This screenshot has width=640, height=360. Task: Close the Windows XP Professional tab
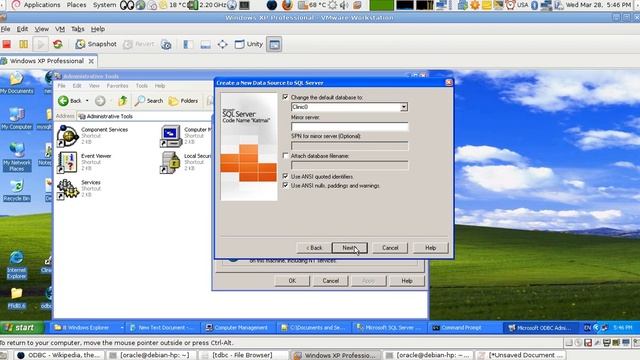(x=91, y=61)
